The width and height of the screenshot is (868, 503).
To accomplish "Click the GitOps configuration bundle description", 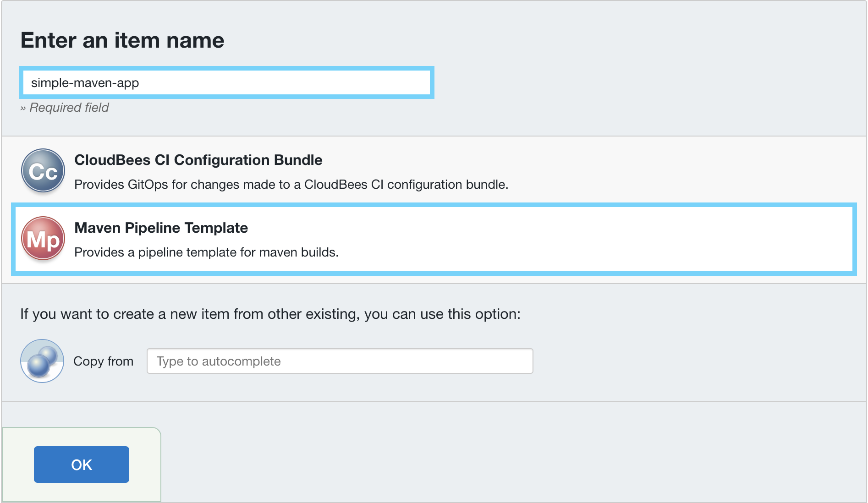I will [291, 185].
